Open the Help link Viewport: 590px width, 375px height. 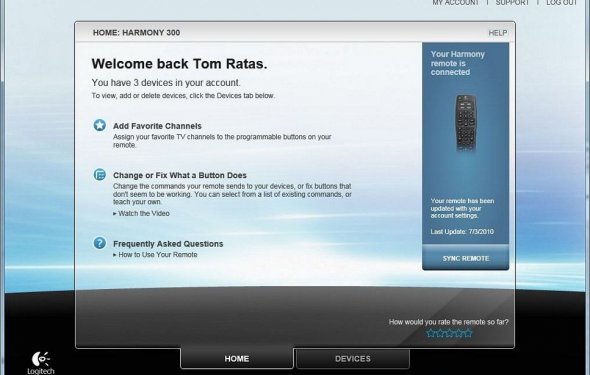click(x=497, y=33)
